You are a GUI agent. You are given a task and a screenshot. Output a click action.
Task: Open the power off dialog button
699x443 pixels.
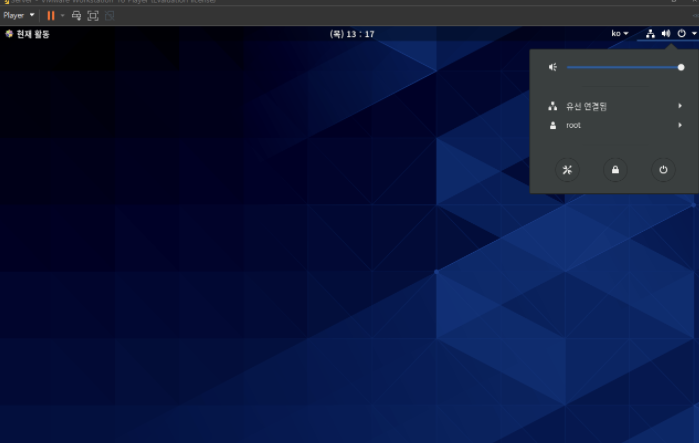tap(663, 170)
